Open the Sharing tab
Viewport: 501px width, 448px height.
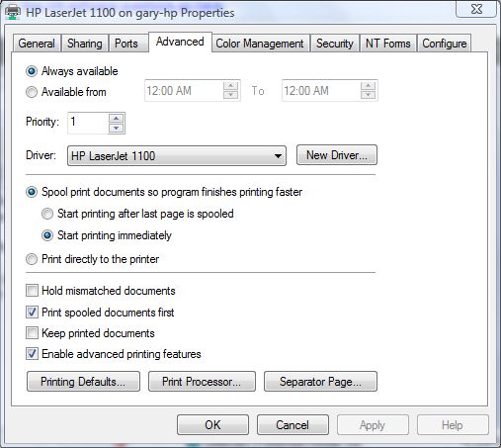coord(85,44)
